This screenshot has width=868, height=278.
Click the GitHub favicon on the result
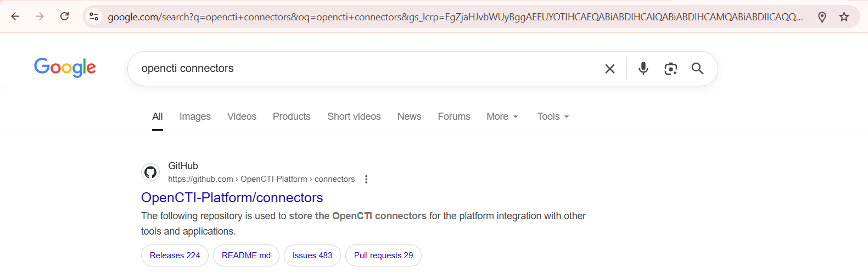tap(150, 173)
